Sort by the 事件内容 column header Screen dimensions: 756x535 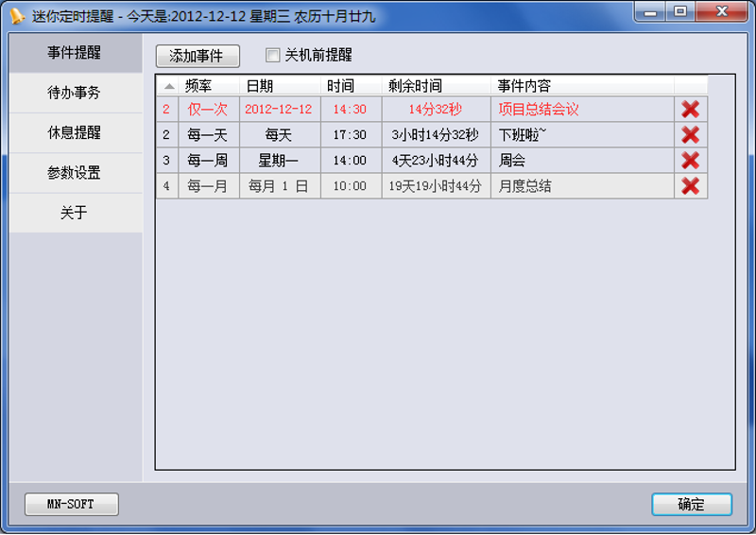point(582,86)
